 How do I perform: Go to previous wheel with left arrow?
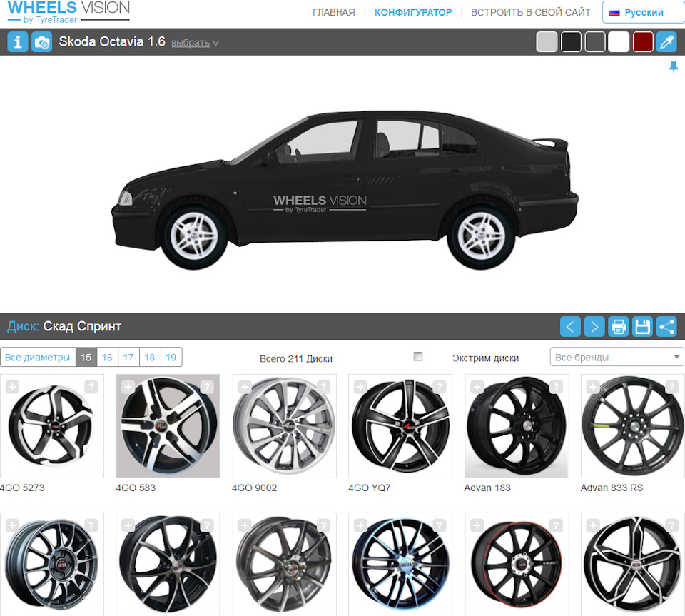tap(570, 327)
